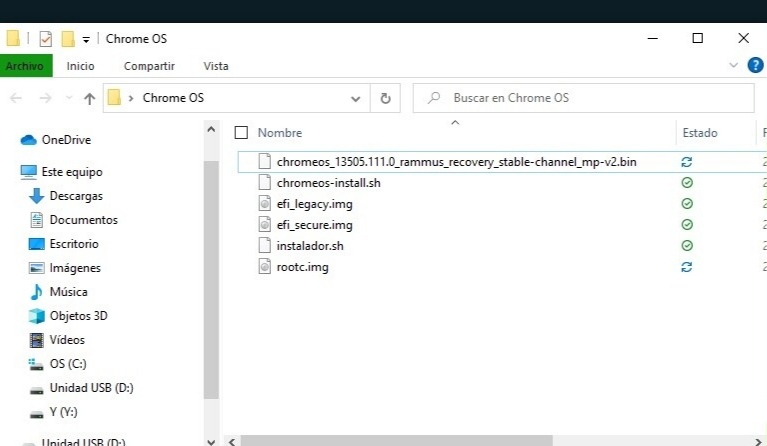
Task: Sort by the Nombre column
Action: point(280,133)
